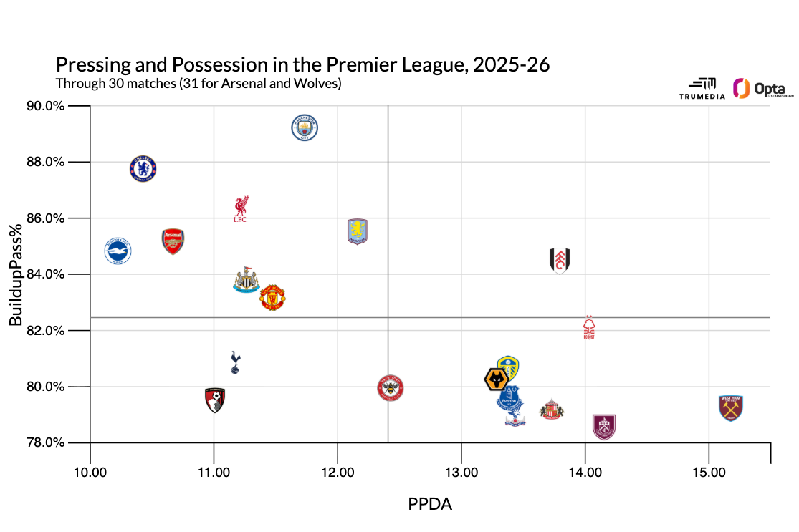The image size is (799, 532).
Task: Click the PPDA x-axis label
Action: [430, 504]
